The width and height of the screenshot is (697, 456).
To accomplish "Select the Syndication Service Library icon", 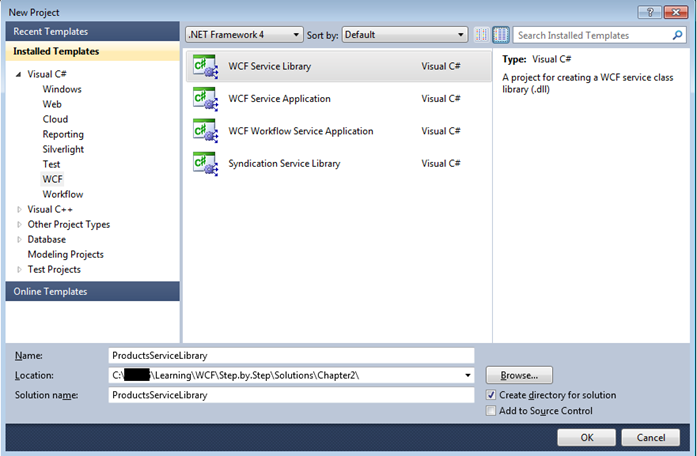I will (x=205, y=163).
